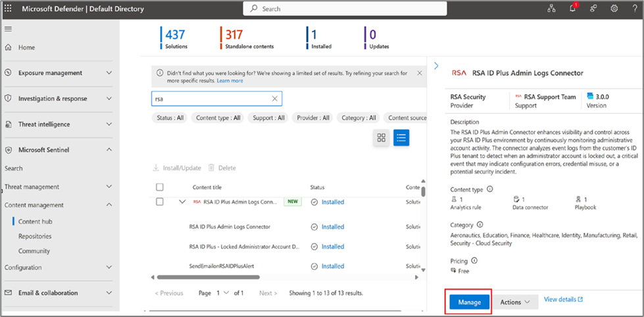This screenshot has height=317, width=644.
Task: Open the settings gear icon
Action: pos(614,9)
